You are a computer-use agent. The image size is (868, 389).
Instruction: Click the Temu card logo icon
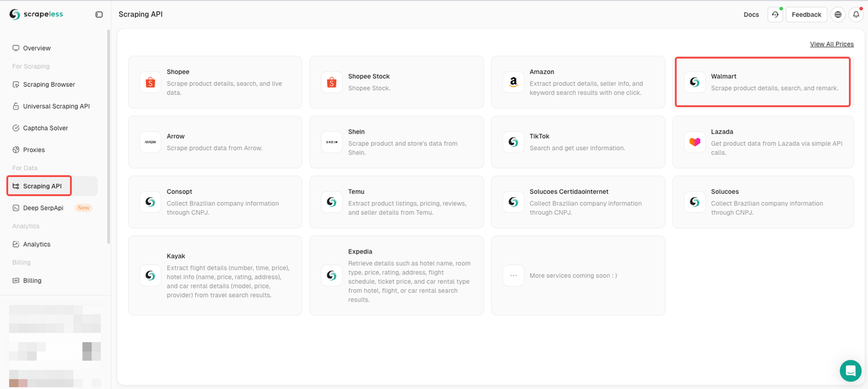pyautogui.click(x=332, y=202)
